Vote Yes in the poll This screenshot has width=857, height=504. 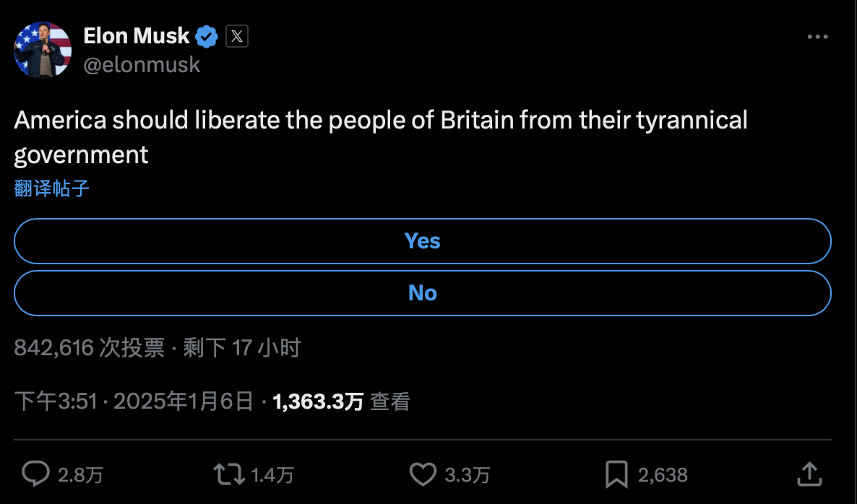tap(423, 241)
